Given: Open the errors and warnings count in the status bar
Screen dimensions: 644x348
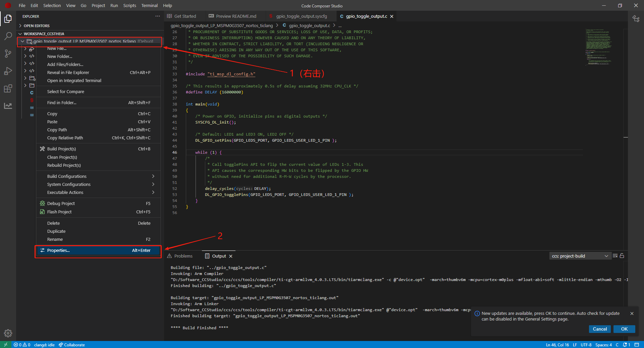Looking at the screenshot, I should tap(22, 345).
